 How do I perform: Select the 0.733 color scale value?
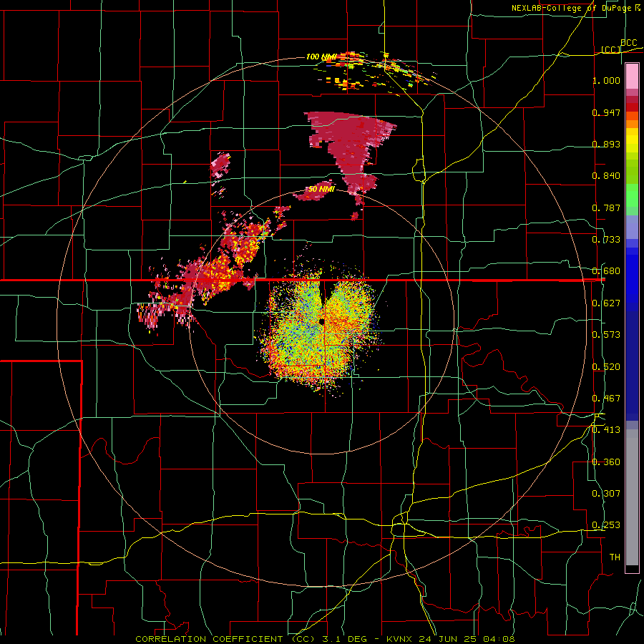click(x=606, y=240)
